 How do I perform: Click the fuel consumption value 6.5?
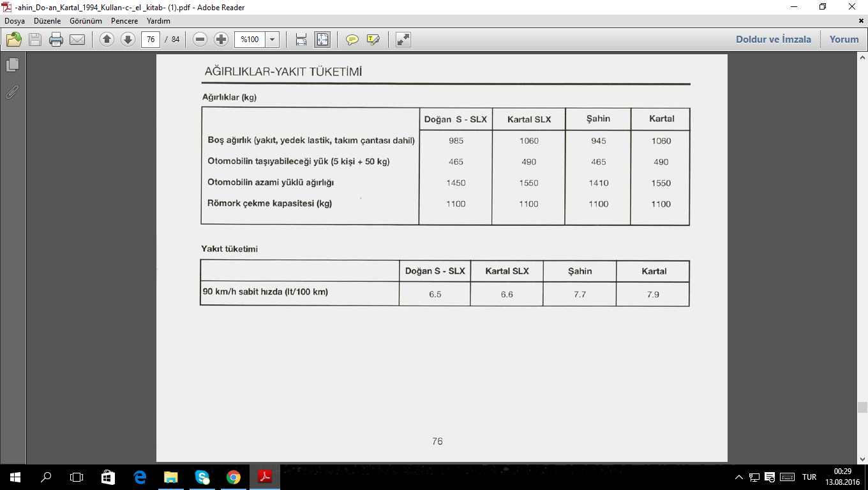point(435,294)
